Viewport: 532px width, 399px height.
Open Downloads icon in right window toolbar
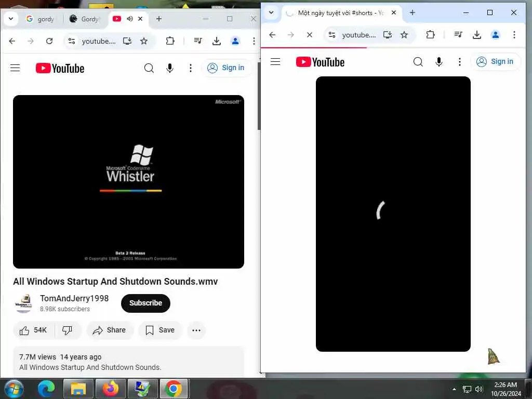pos(477,35)
